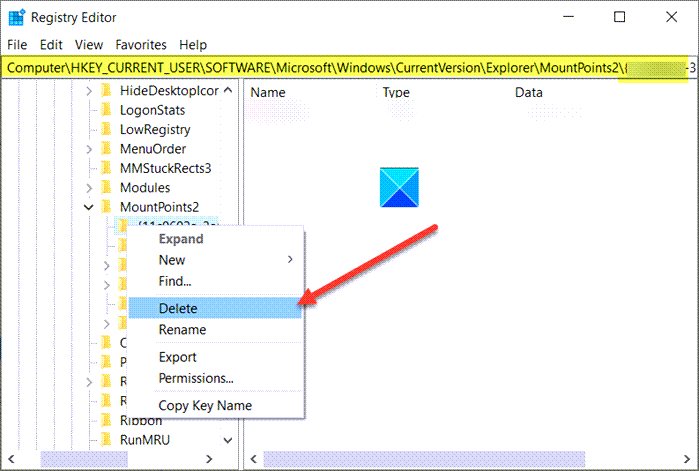This screenshot has width=699, height=471.
Task: Expand the HideDesktopIcons key
Action: [x=89, y=91]
